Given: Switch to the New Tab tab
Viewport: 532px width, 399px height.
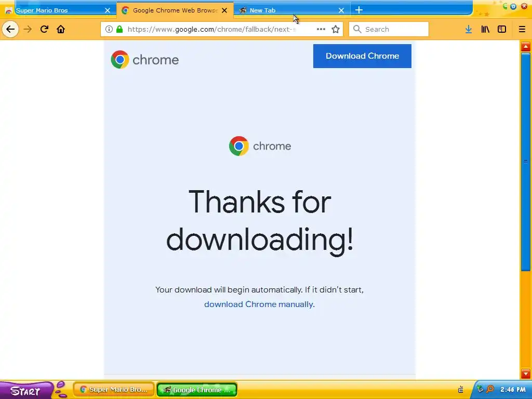Looking at the screenshot, I should click(x=292, y=10).
